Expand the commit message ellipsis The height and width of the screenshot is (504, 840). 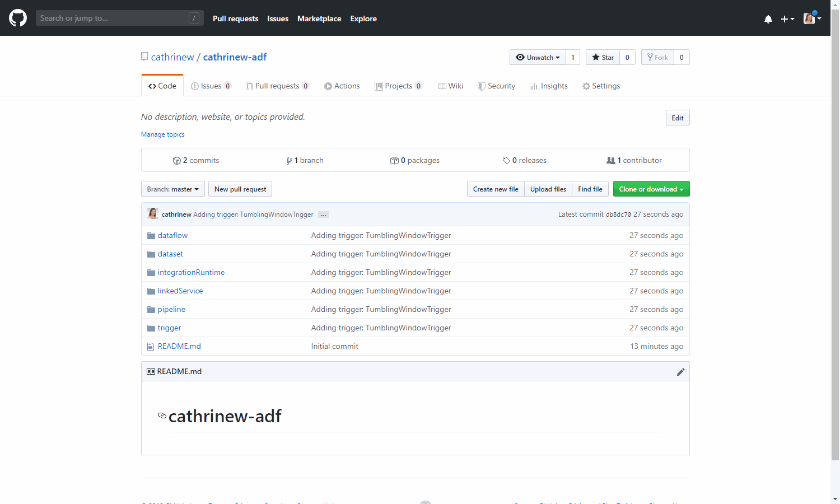[323, 214]
